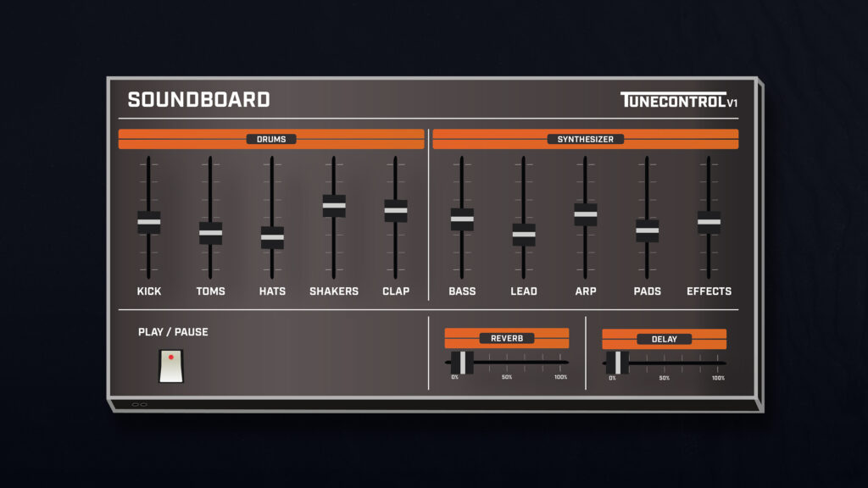This screenshot has height=488, width=868.
Task: Click the Hats fader handle
Action: coord(272,237)
